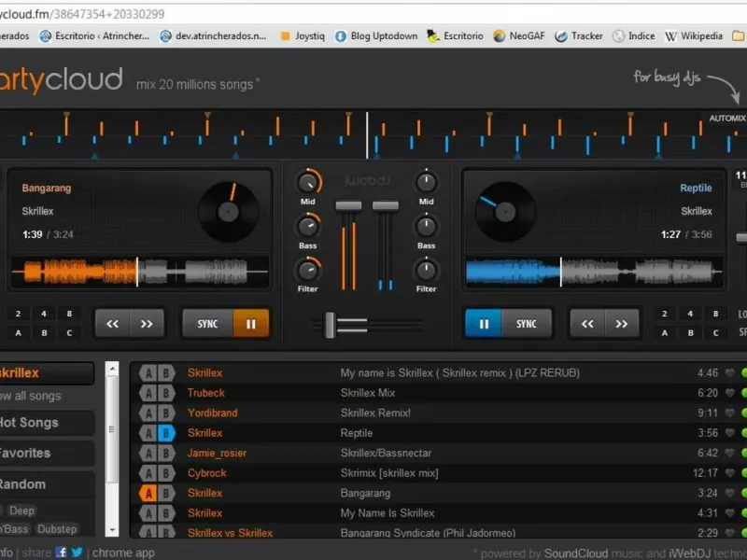This screenshot has height=560, width=747.
Task: Load Skrillex Mix to deck A
Action: pyautogui.click(x=148, y=393)
